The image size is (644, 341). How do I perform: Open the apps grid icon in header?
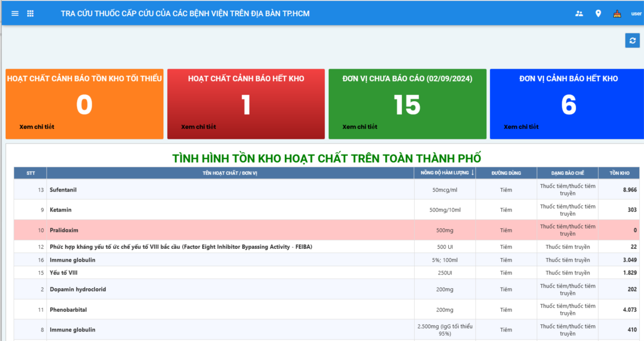click(x=30, y=13)
